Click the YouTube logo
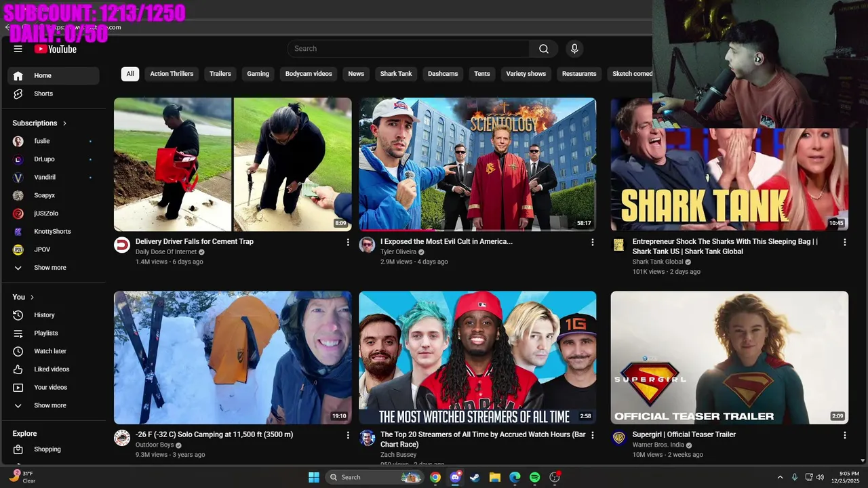 56,49
